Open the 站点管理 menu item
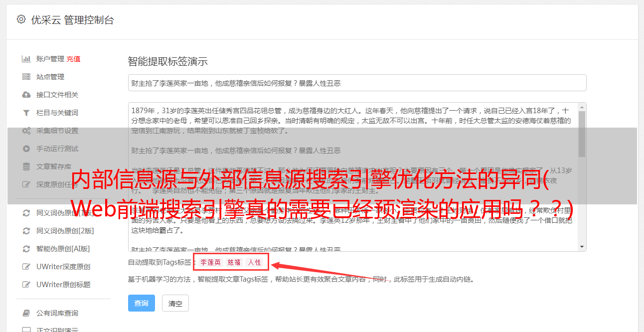The image size is (644, 332). tap(50, 77)
